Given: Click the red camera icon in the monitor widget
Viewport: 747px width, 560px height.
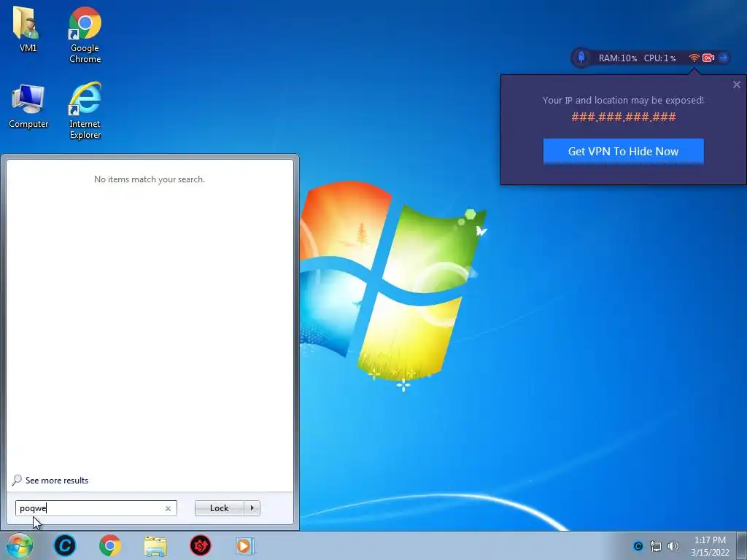Looking at the screenshot, I should click(x=708, y=58).
